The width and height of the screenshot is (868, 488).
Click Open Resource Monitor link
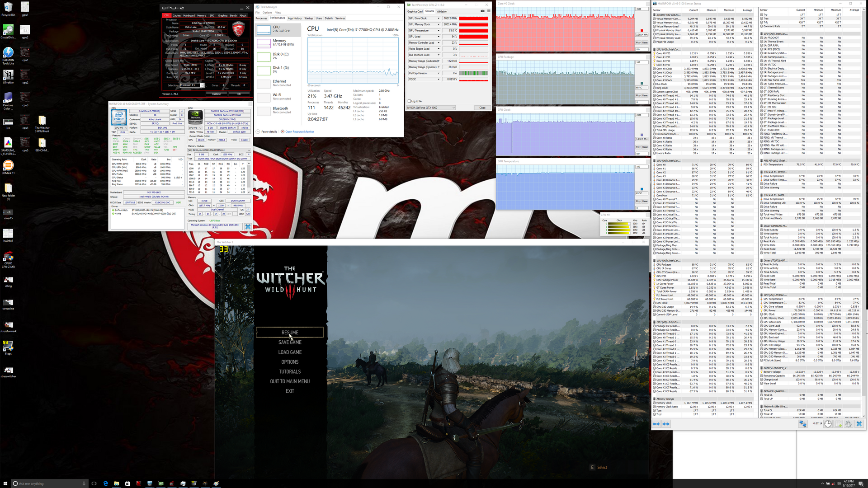[x=300, y=131]
